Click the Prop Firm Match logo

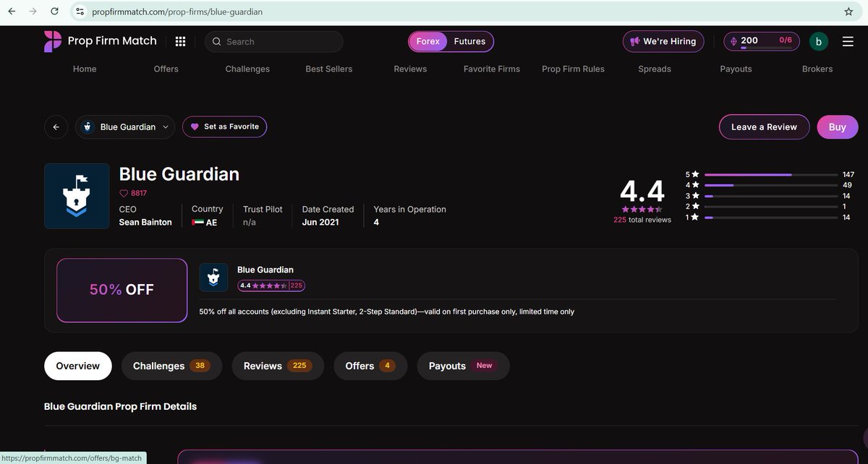pos(101,41)
